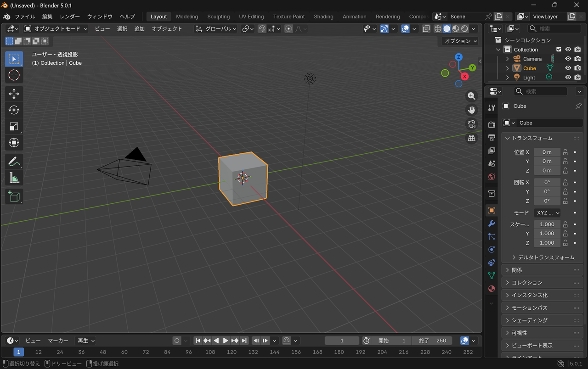Open Modifier properties with the wrench icon
Image resolution: width=588 pixels, height=369 pixels.
coord(491,224)
